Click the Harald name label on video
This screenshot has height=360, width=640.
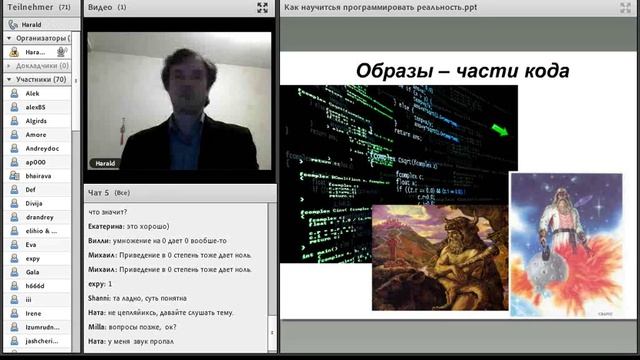[105, 164]
